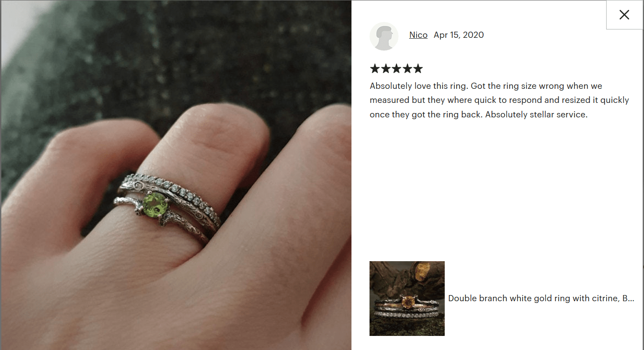
Task: Close the review photo overlay
Action: 624,15
